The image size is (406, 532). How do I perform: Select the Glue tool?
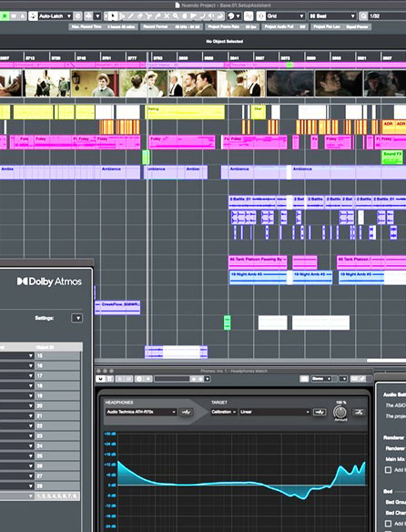(157, 16)
